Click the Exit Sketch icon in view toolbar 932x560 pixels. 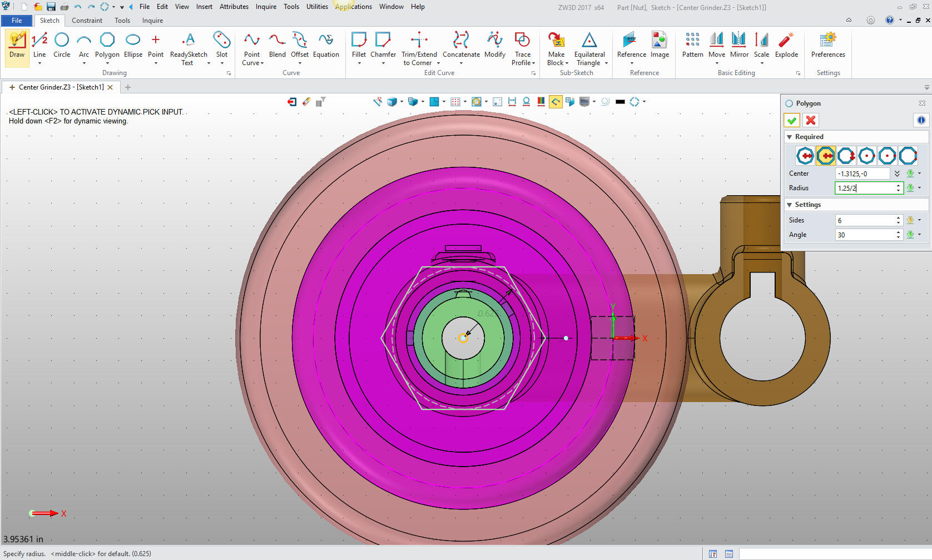coord(292,102)
